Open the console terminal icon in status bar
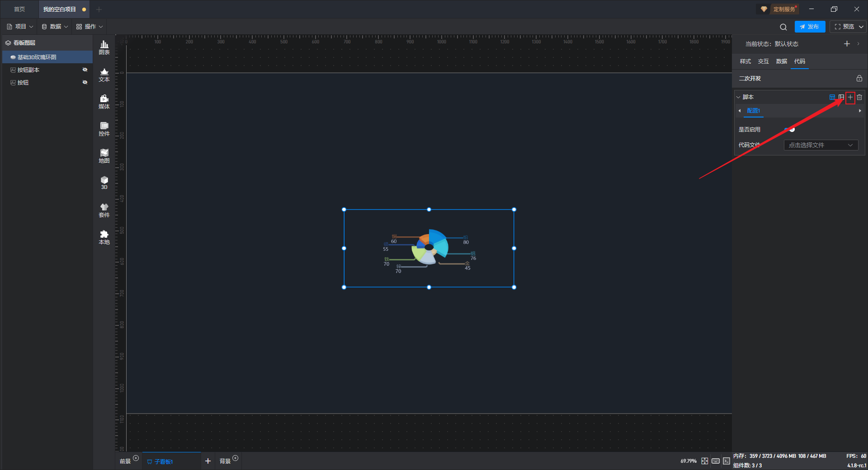Image resolution: width=868 pixels, height=470 pixels. [x=726, y=461]
